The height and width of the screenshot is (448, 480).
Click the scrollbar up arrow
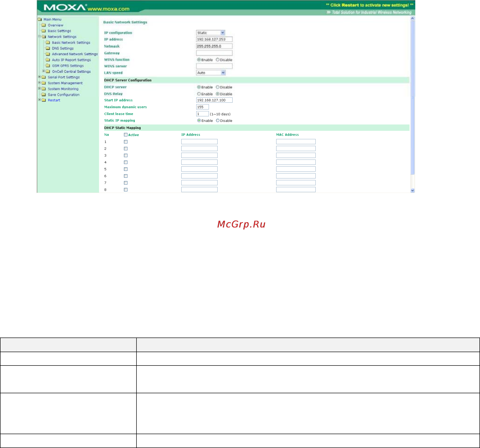pyautogui.click(x=412, y=18)
